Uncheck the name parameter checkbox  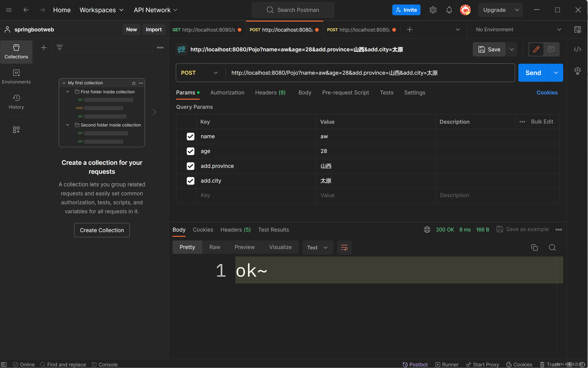[x=190, y=136]
